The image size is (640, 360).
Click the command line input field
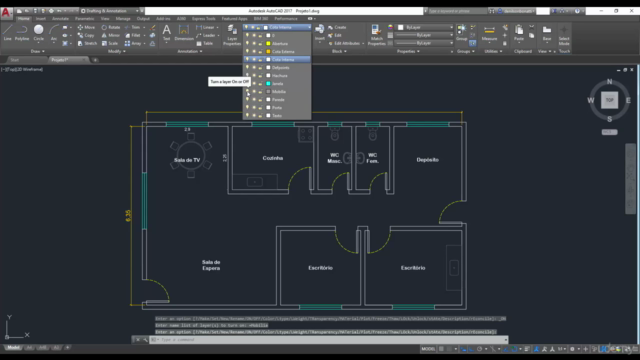(x=329, y=340)
